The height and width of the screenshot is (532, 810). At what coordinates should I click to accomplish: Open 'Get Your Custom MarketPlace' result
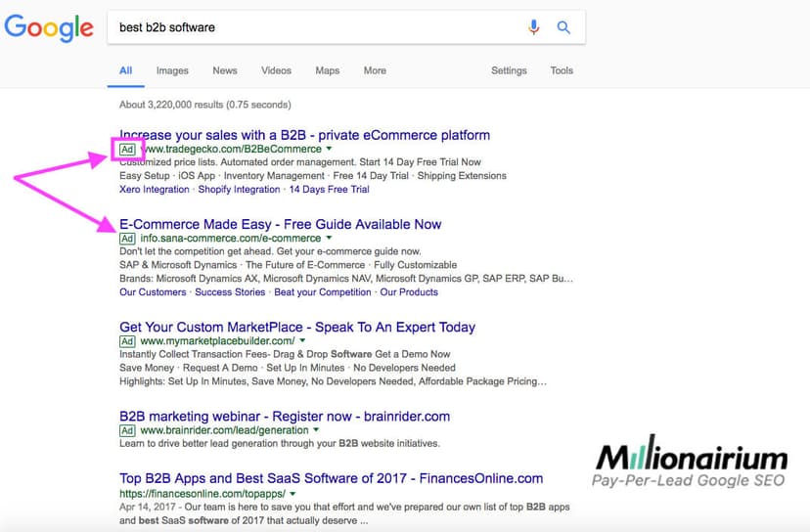(296, 327)
